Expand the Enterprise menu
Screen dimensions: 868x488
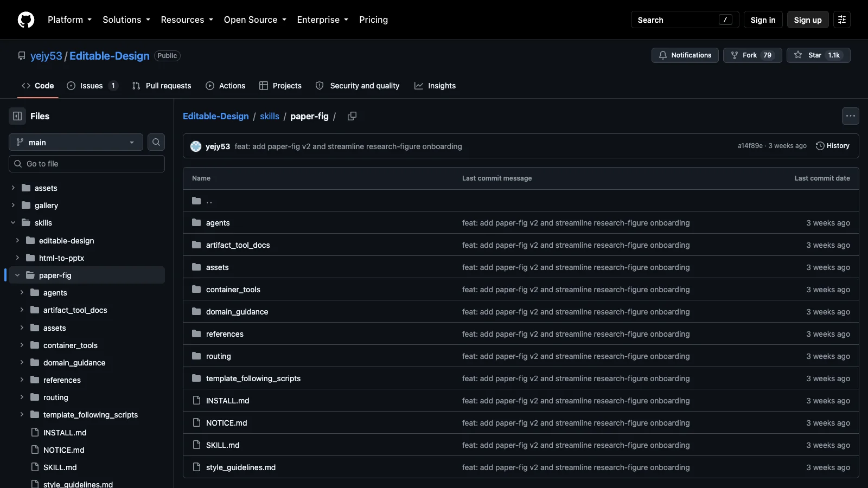[323, 20]
